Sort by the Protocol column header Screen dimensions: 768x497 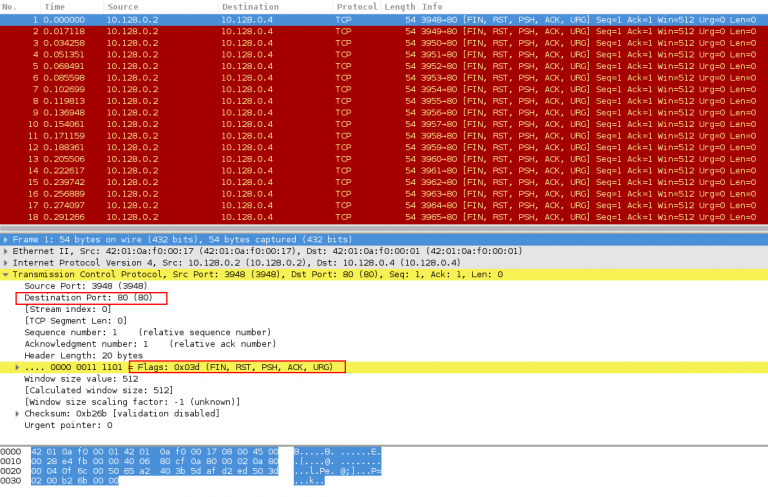(x=356, y=7)
